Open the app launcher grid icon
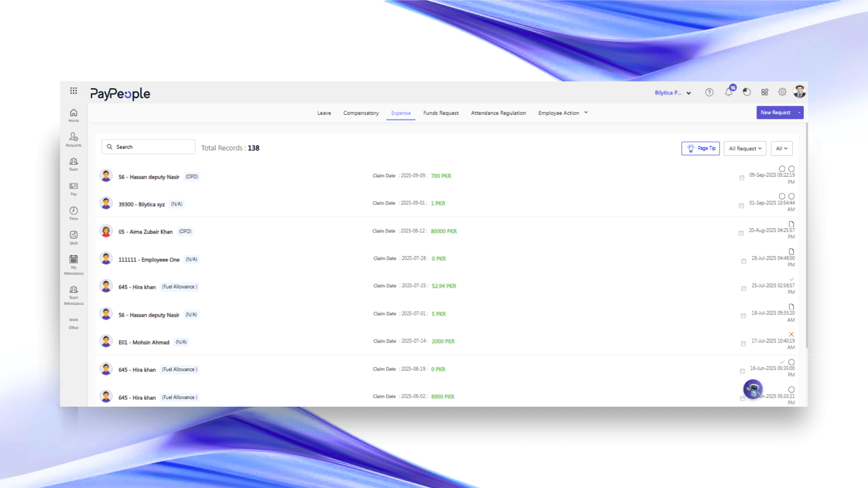Screen dimensions: 868x488 coord(74,91)
